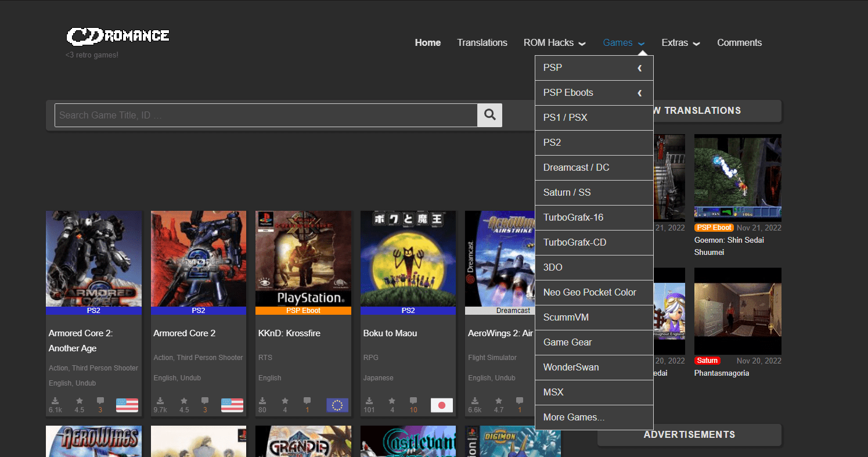868x457 pixels.
Task: Select PS2 from Games menu
Action: pyautogui.click(x=594, y=142)
